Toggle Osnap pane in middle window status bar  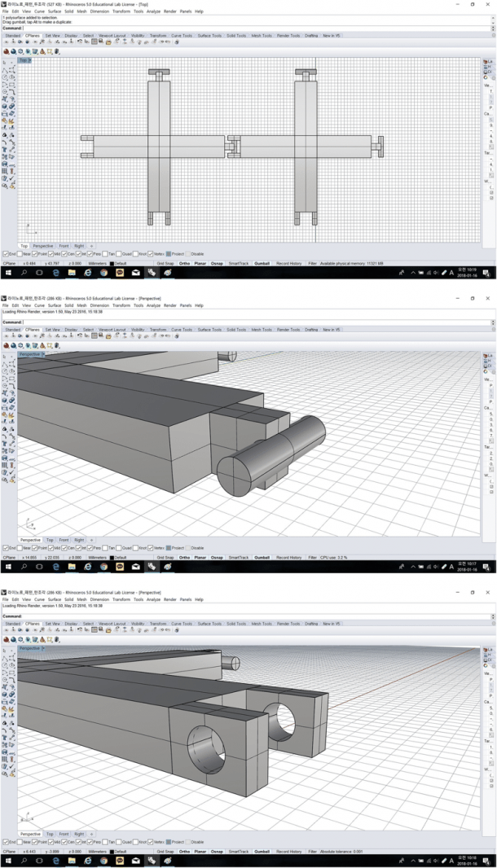(217, 558)
